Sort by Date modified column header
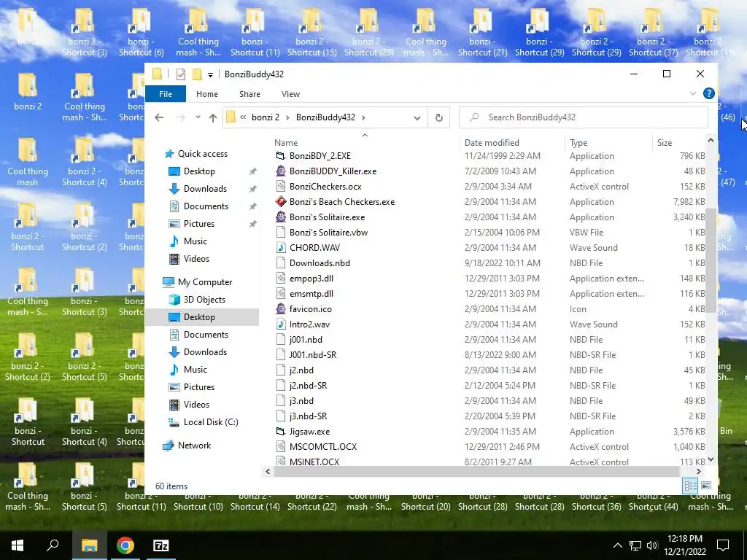747x560 pixels. (492, 143)
